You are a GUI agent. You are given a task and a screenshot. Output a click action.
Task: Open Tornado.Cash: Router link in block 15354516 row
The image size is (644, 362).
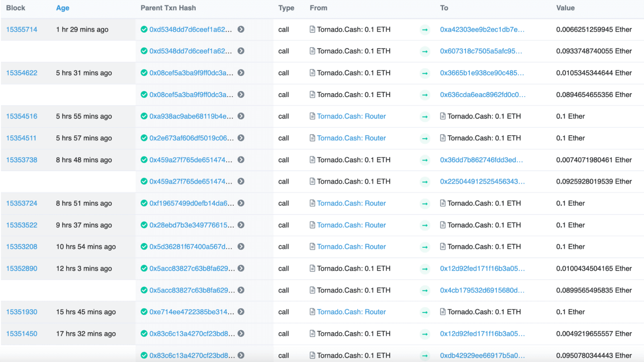(352, 116)
